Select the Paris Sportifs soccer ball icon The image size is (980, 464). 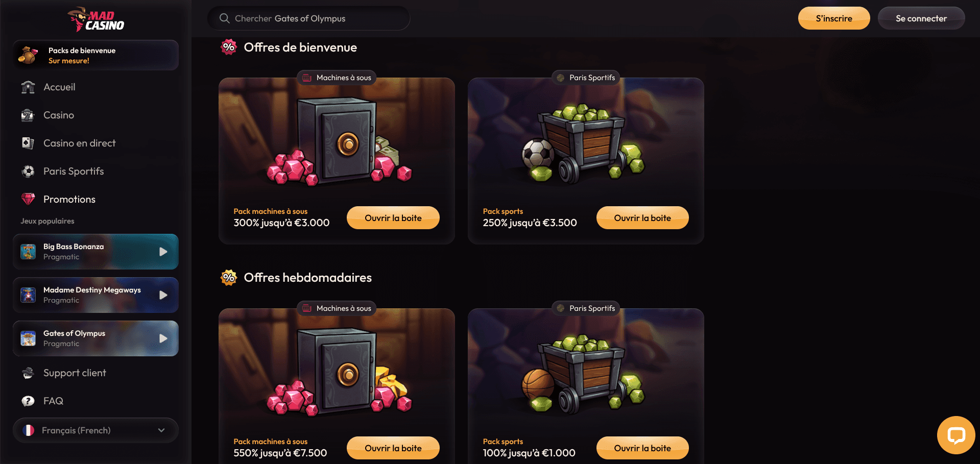pyautogui.click(x=28, y=171)
